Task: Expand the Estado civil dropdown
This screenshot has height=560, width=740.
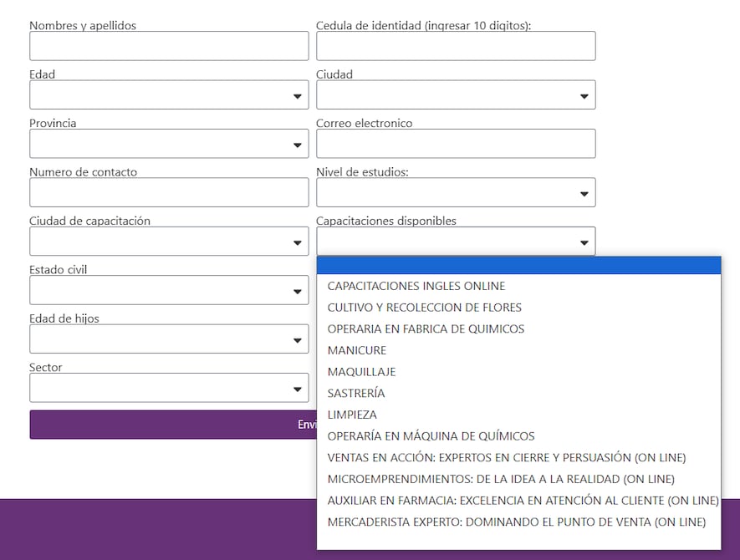Action: tap(169, 291)
